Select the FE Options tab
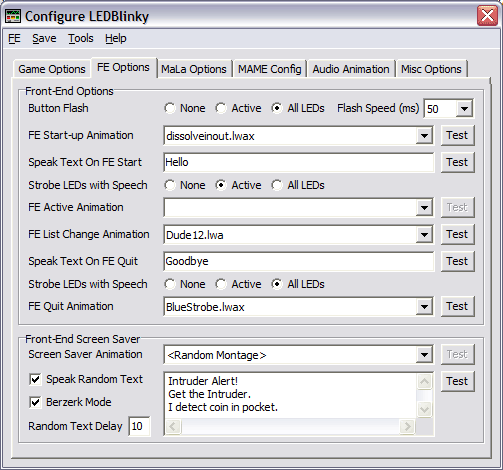 [x=123, y=67]
